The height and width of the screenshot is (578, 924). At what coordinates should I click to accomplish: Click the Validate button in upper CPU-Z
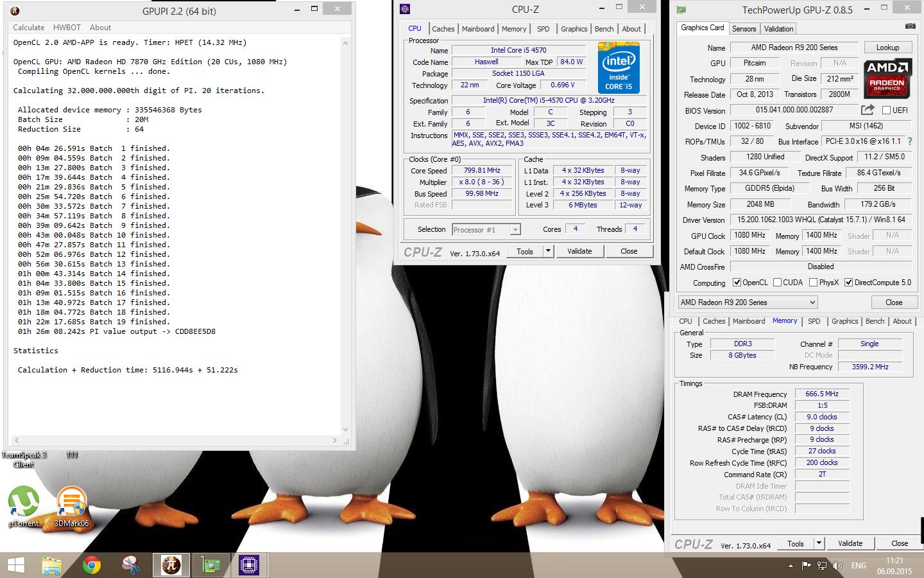(x=579, y=251)
